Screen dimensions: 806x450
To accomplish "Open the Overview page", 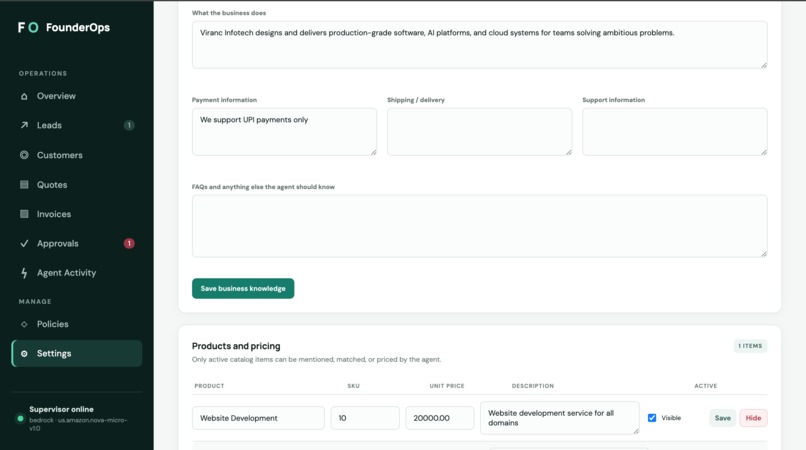I will coord(77,96).
